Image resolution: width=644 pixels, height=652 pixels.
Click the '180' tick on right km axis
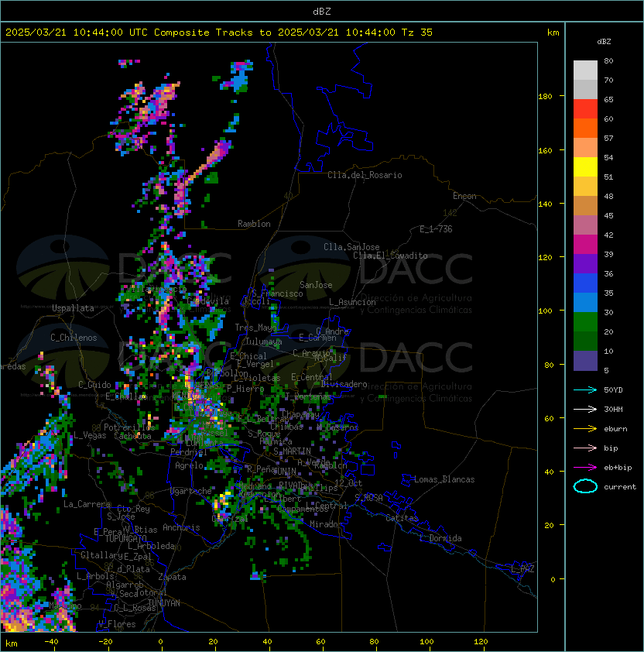tap(545, 97)
